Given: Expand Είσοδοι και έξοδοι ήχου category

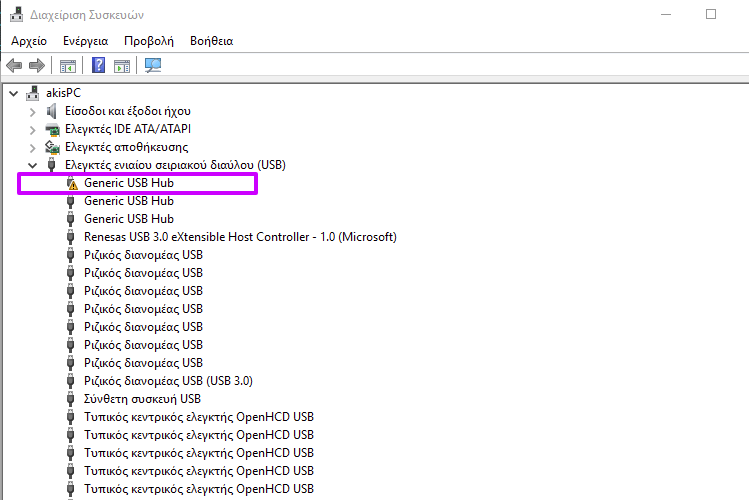Looking at the screenshot, I should 32,112.
